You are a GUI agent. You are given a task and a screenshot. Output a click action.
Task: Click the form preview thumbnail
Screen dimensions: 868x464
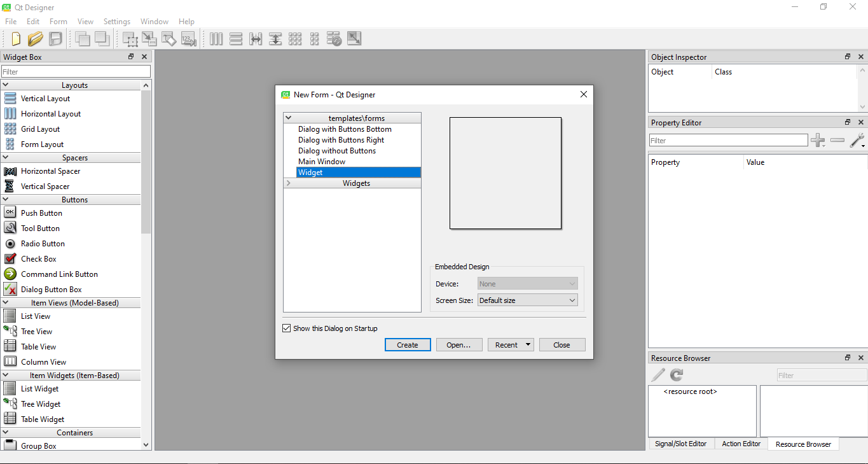click(x=506, y=173)
